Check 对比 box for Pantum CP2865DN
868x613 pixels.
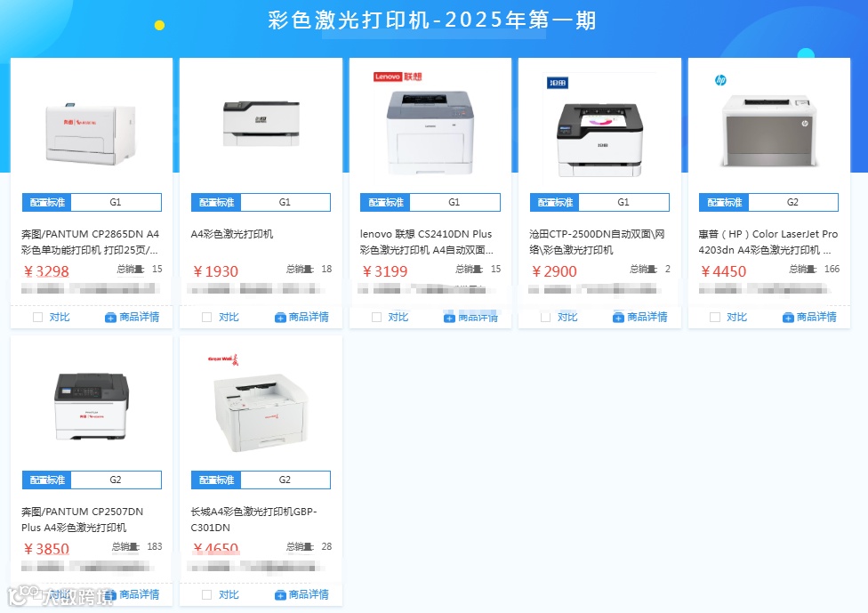[37, 318]
